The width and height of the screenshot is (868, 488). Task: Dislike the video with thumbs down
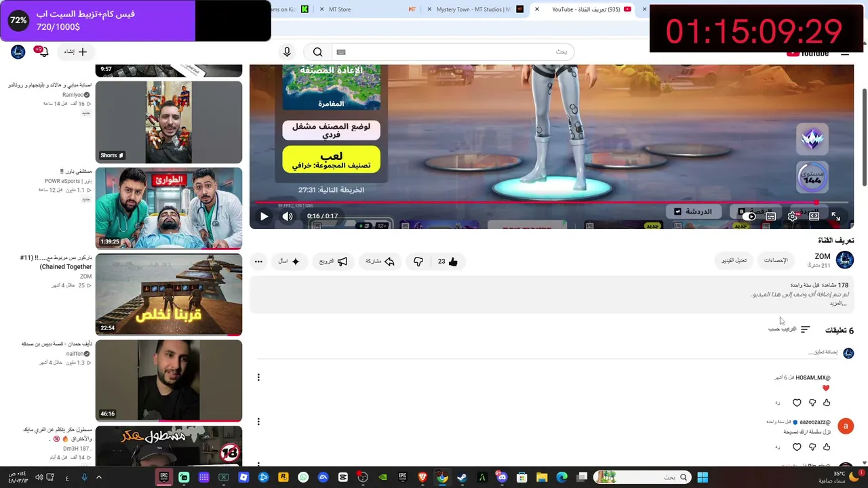click(x=418, y=262)
